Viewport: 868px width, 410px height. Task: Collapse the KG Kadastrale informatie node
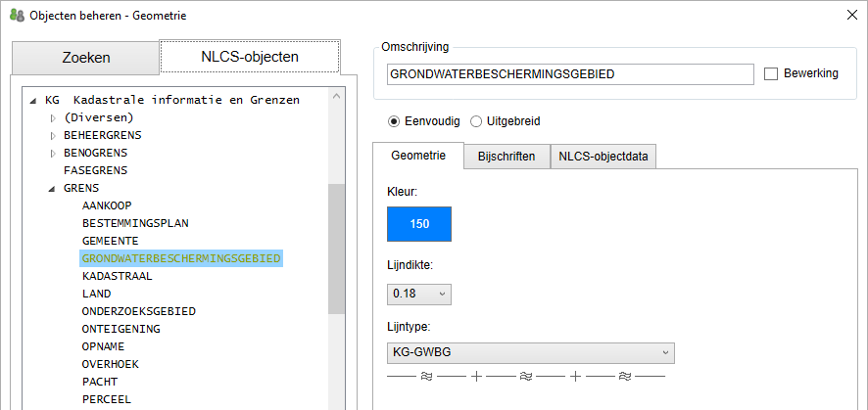pos(34,100)
